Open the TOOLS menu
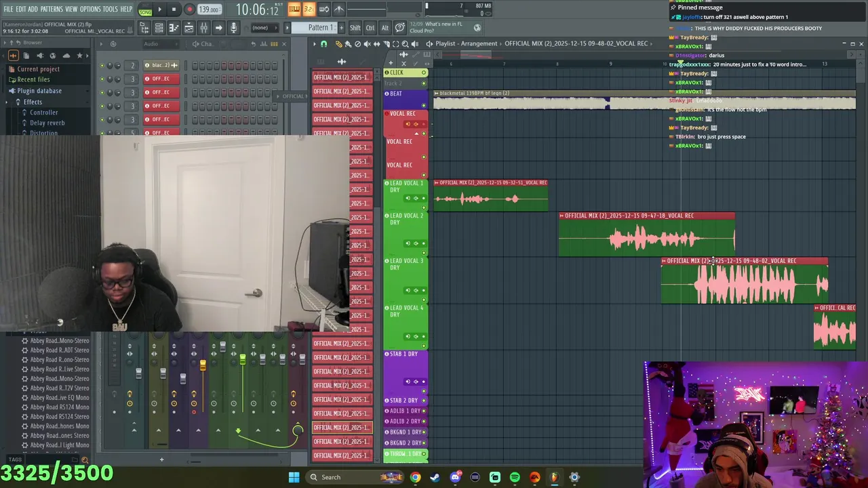 [x=110, y=9]
